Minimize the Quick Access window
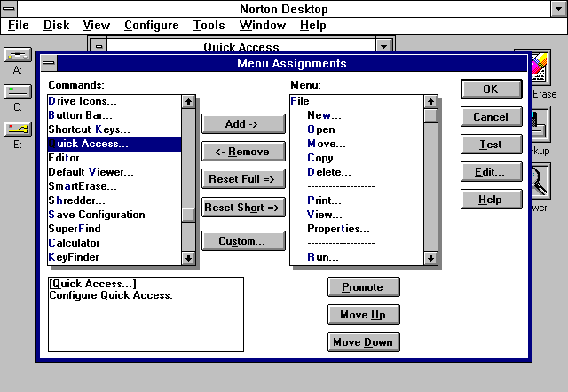The image size is (568, 392). point(384,46)
